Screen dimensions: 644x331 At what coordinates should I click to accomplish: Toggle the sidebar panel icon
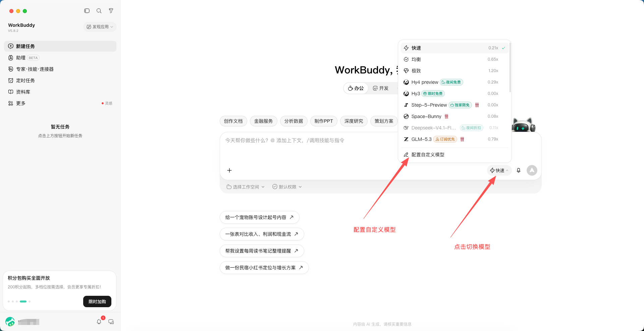pyautogui.click(x=87, y=11)
